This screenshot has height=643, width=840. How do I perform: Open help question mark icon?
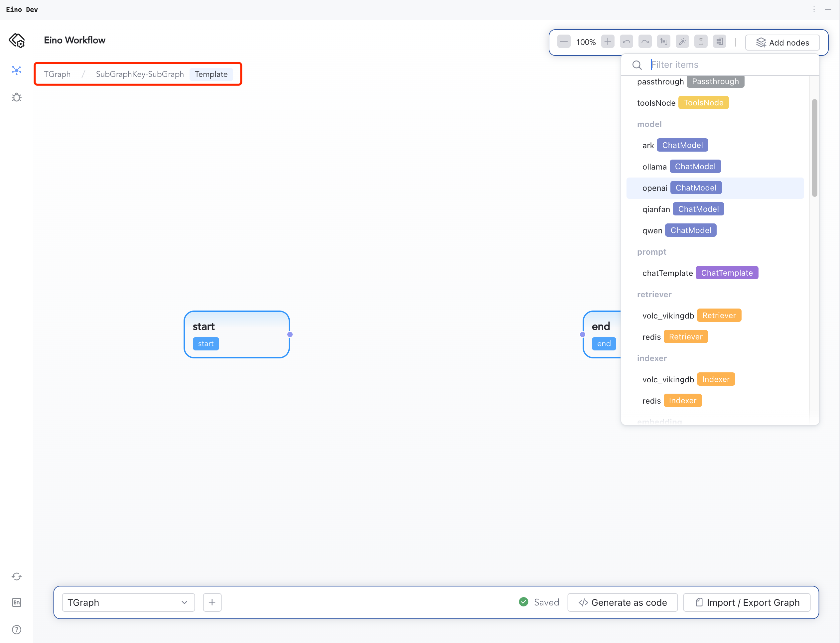[17, 630]
